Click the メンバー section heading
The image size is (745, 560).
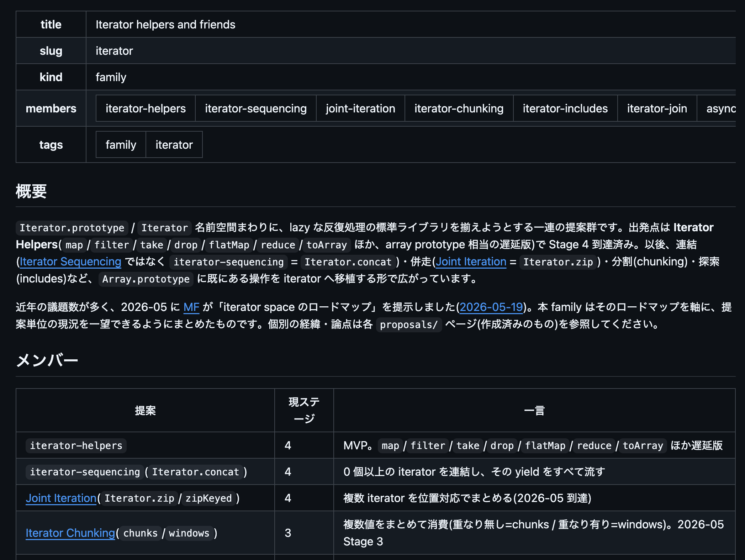[x=47, y=360]
